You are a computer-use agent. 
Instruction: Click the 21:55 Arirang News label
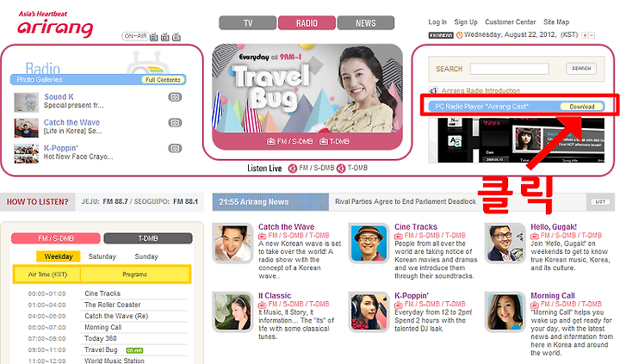pyautogui.click(x=254, y=202)
